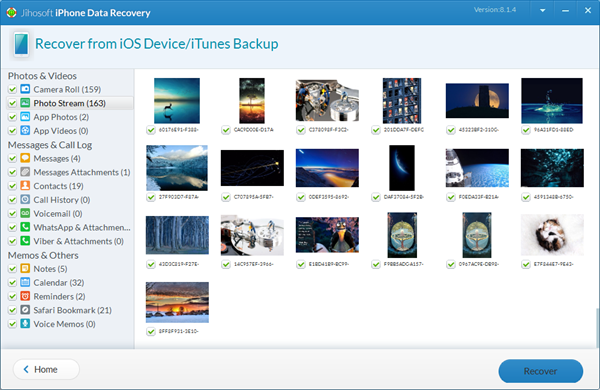Click the Safari Bookmark compass icon
This screenshot has height=390, width=600.
tap(25, 310)
